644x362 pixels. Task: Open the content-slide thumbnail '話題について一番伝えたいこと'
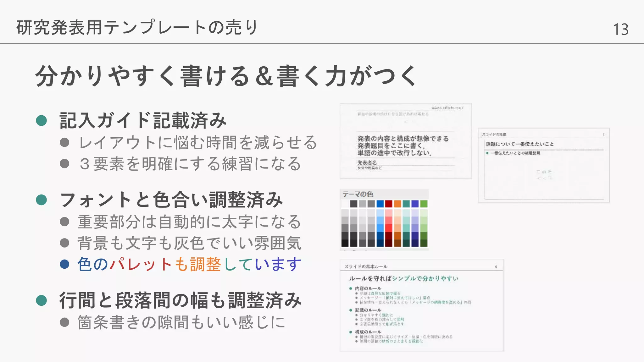click(x=544, y=165)
